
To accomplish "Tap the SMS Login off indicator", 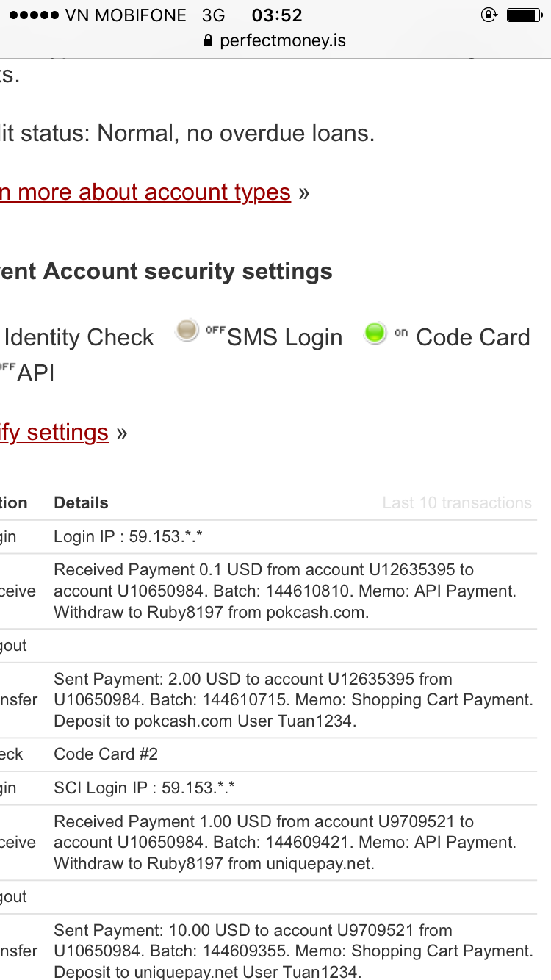I will (187, 332).
